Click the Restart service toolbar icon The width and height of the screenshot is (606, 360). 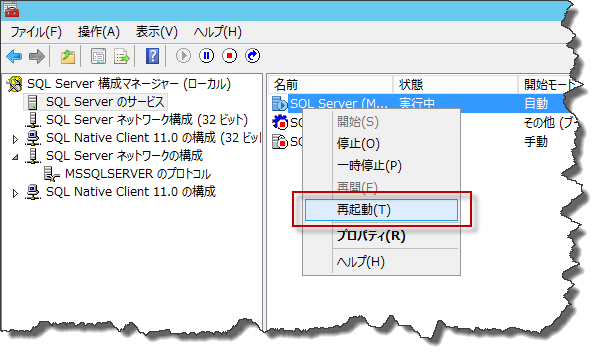coord(253,56)
